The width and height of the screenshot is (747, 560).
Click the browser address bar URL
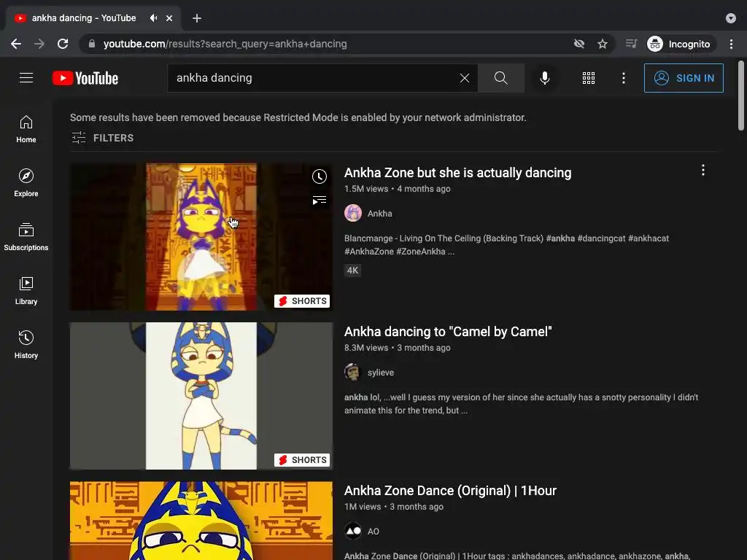(x=225, y=44)
